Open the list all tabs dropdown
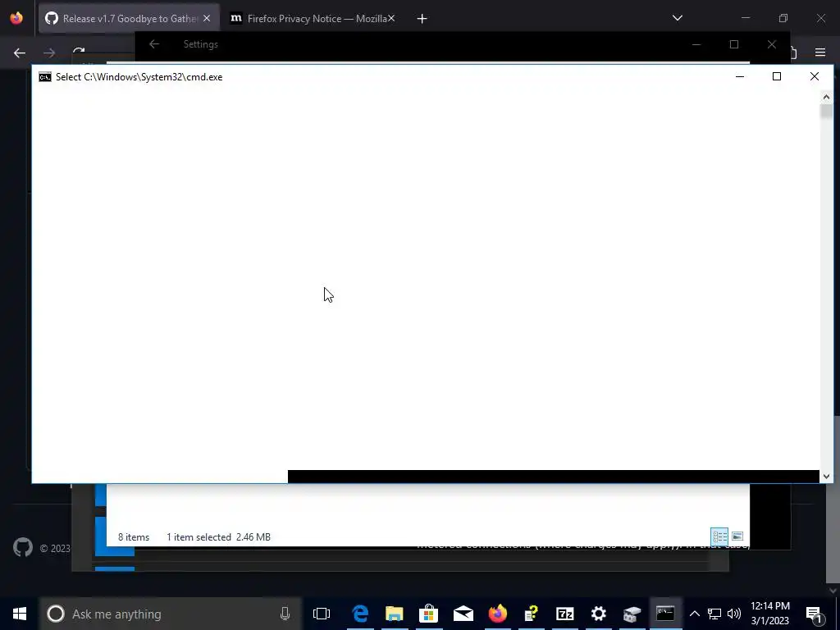The height and width of the screenshot is (630, 840). pos(677,18)
